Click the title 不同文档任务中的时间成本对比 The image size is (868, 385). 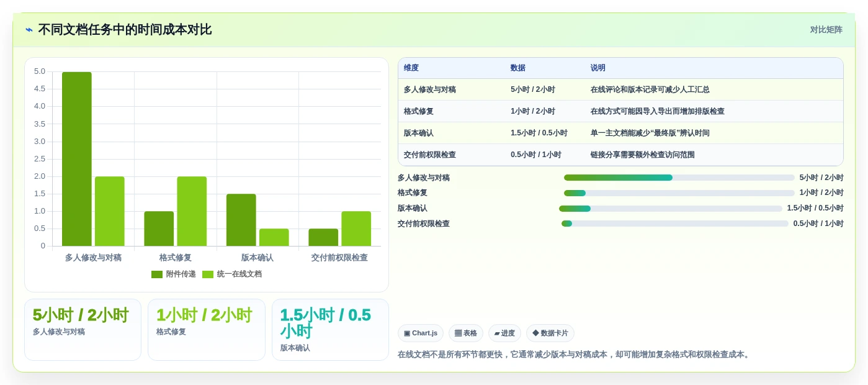pos(125,30)
